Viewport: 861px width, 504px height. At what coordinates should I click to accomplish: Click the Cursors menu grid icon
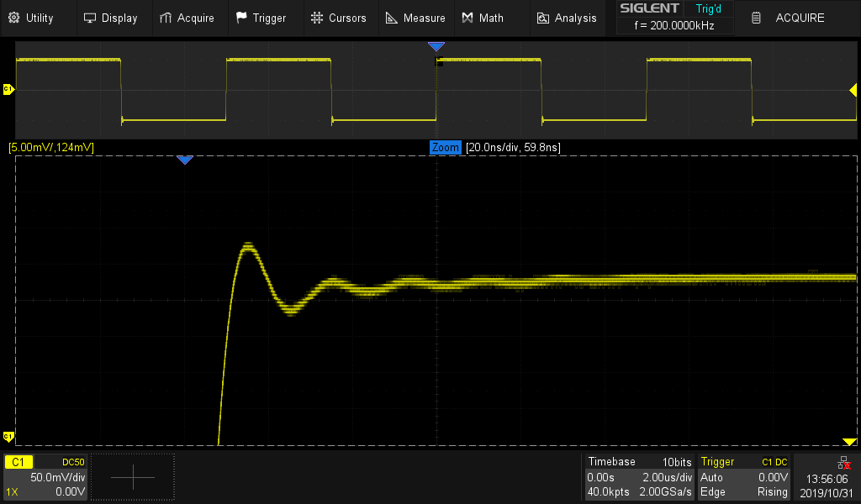coord(316,18)
